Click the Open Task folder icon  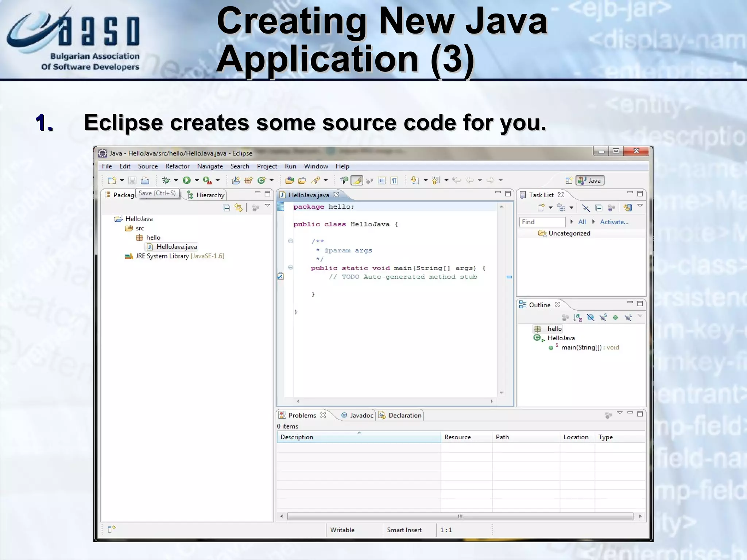302,180
